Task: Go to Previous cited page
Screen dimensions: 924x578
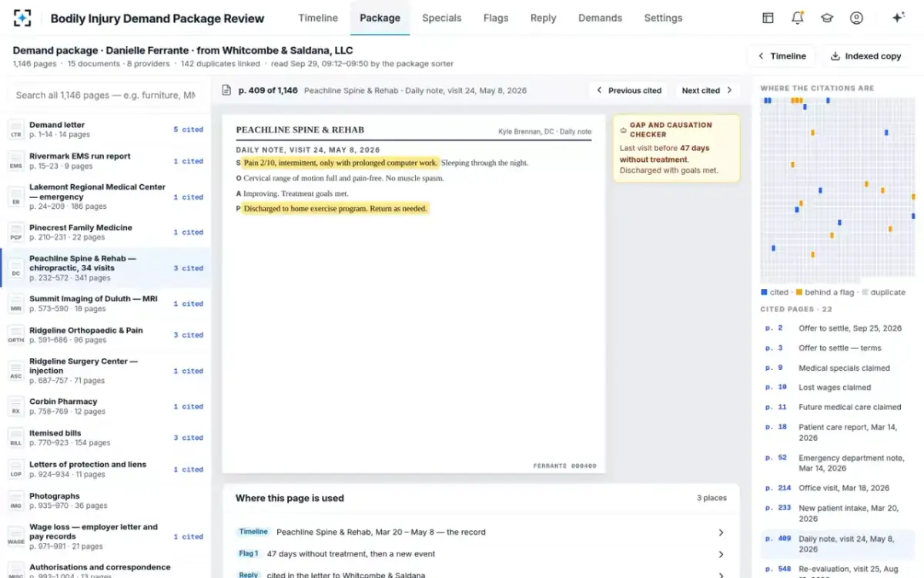Action: coord(628,90)
